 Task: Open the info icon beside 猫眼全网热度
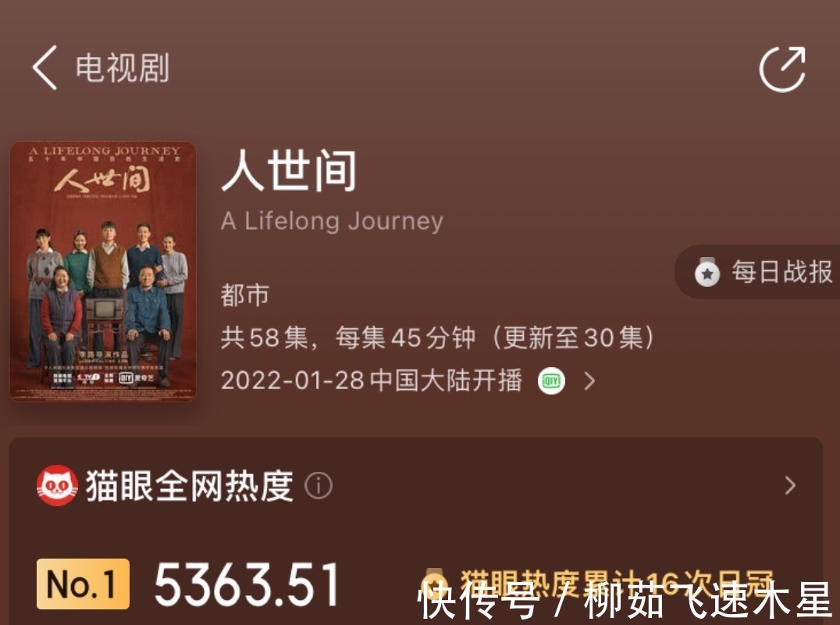click(319, 486)
